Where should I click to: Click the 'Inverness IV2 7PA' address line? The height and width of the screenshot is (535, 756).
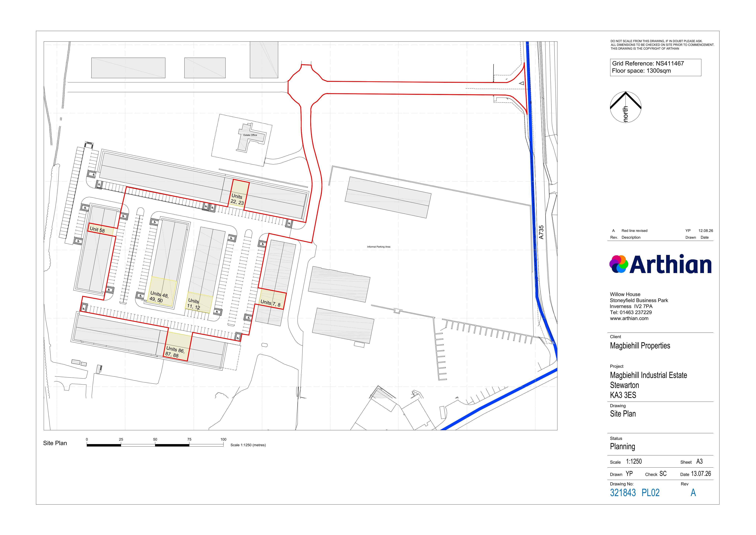coord(631,306)
